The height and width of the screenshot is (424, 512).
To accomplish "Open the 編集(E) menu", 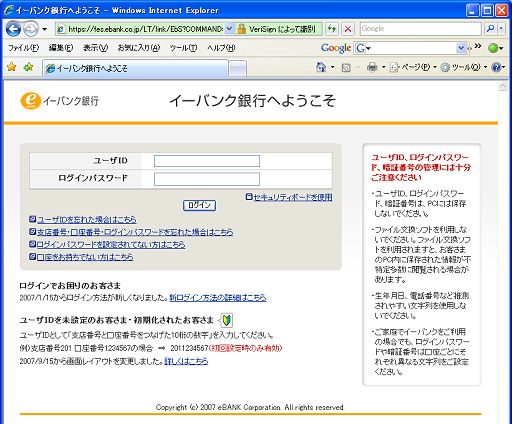I will [x=61, y=48].
